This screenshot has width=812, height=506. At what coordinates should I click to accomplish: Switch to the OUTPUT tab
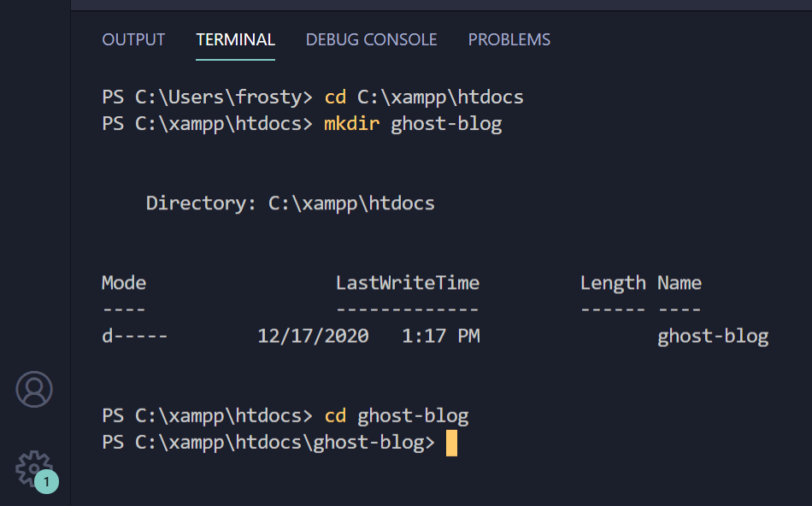point(133,39)
